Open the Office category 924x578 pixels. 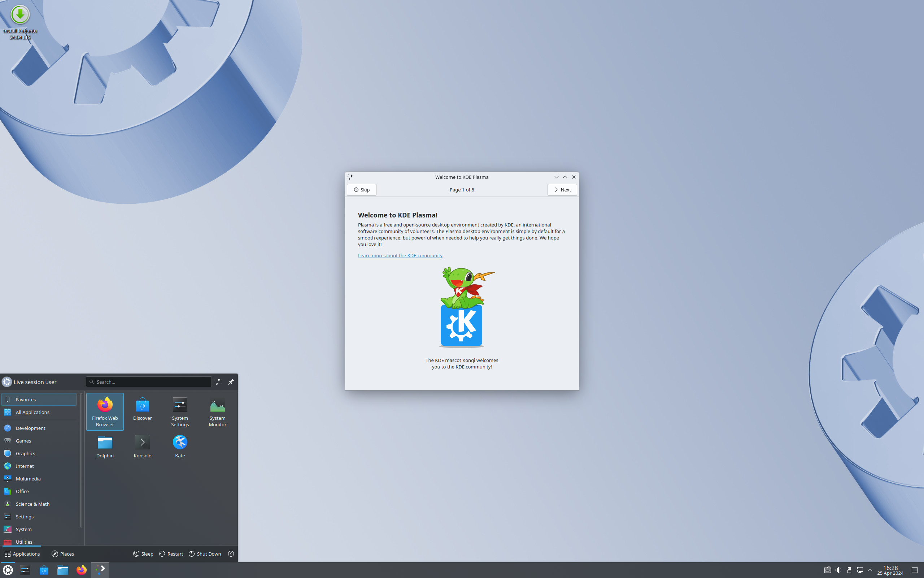point(39,491)
